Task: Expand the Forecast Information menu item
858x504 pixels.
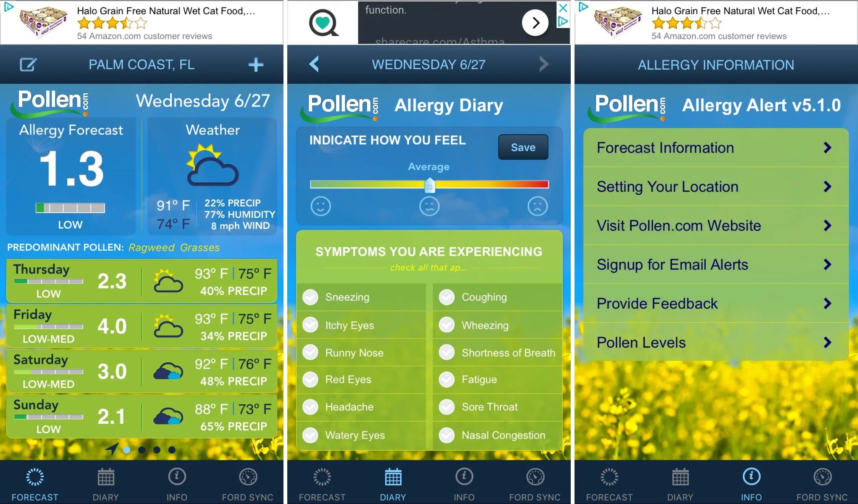Action: [x=715, y=147]
